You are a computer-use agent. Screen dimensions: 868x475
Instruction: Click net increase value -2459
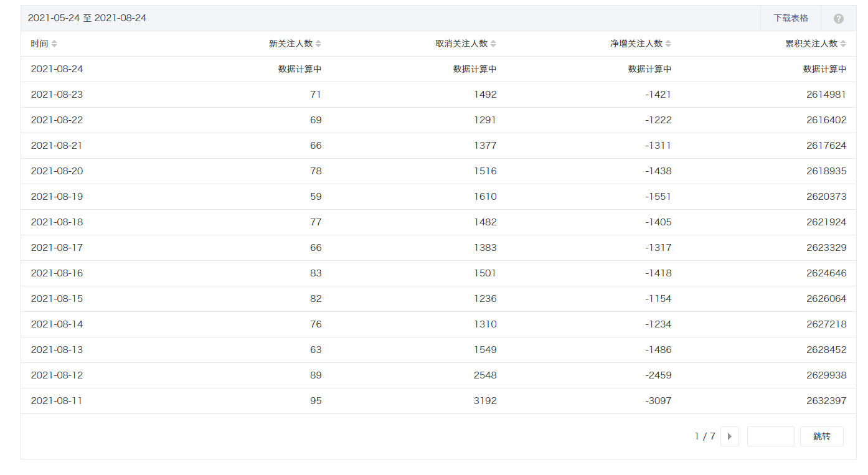click(658, 375)
